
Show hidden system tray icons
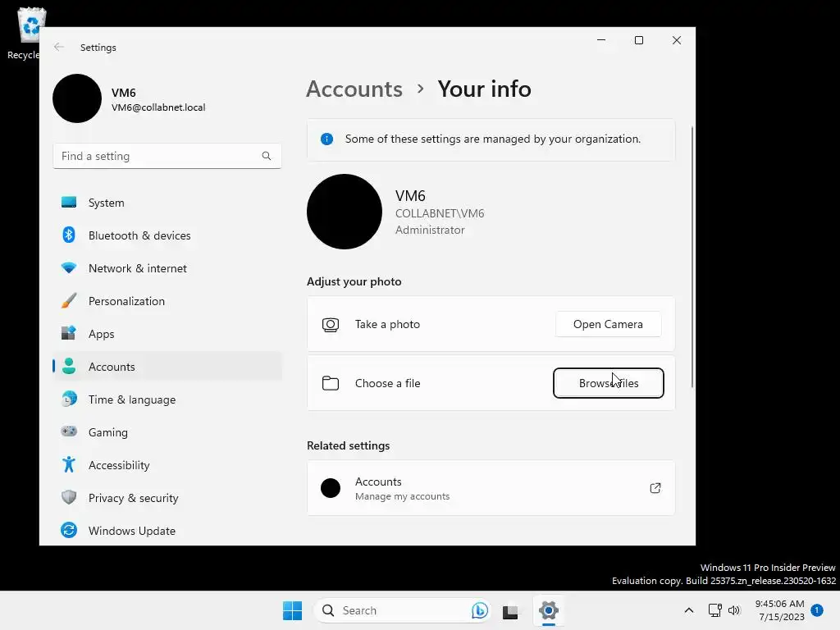pos(689,610)
